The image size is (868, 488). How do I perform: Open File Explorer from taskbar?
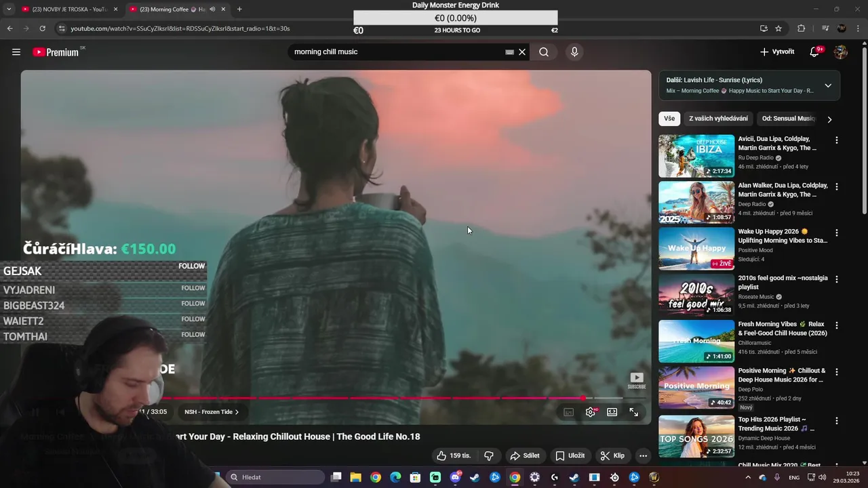[x=356, y=477]
